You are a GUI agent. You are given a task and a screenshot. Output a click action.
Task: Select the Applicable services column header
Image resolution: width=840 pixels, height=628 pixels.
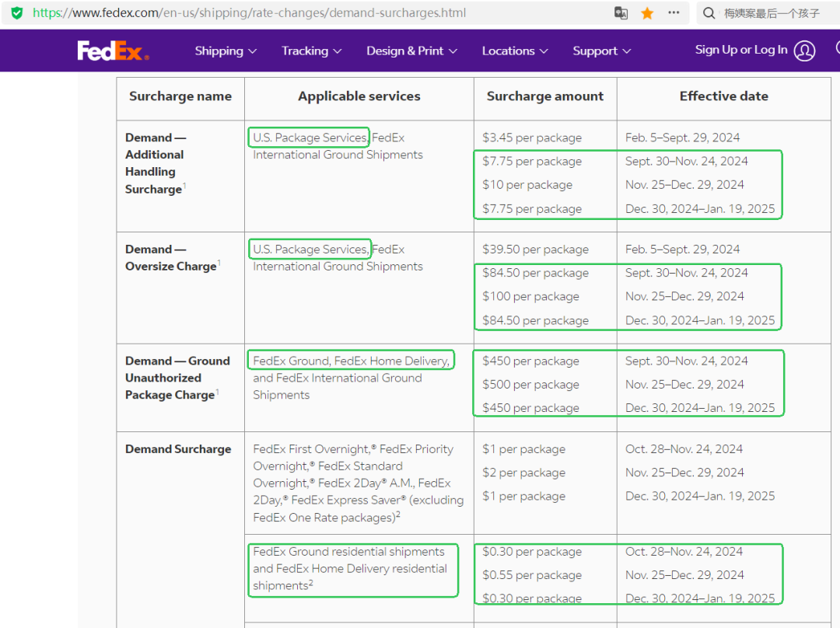coord(359,96)
